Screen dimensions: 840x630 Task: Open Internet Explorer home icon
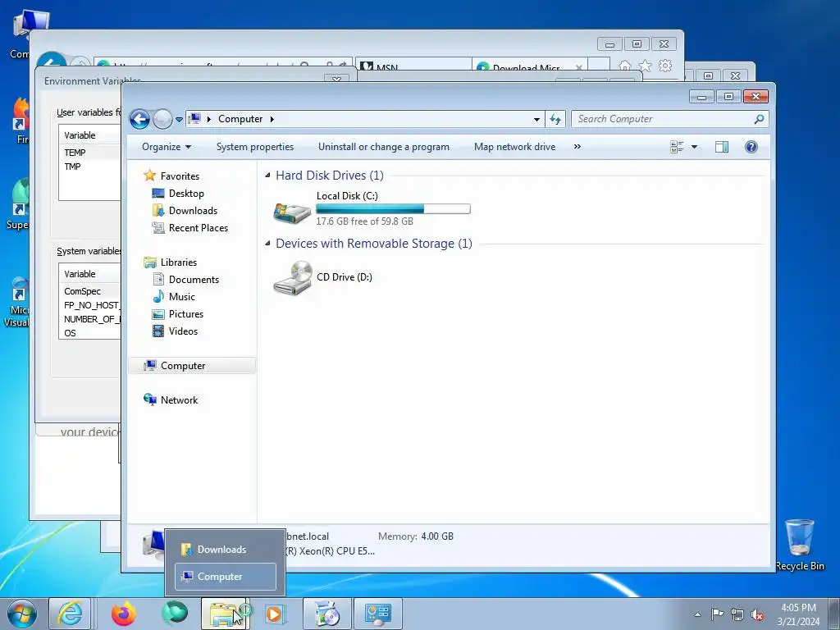coord(624,66)
